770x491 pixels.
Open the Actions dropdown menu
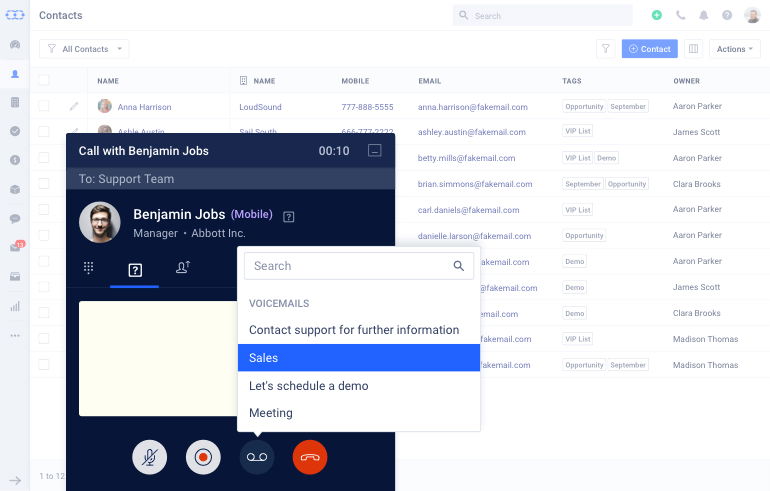click(x=734, y=49)
